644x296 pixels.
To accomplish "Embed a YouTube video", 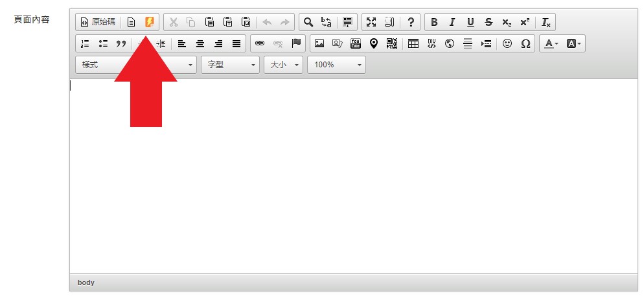I will (x=356, y=43).
